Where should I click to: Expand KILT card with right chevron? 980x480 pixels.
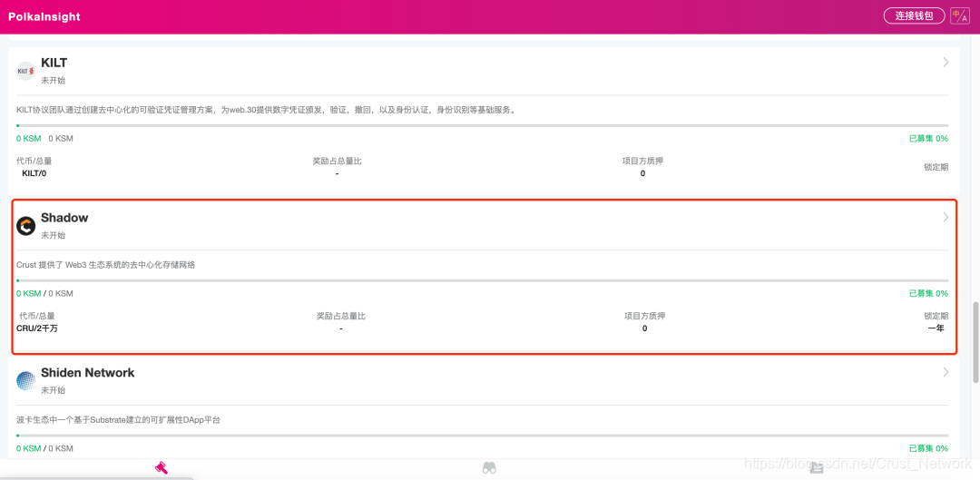946,62
